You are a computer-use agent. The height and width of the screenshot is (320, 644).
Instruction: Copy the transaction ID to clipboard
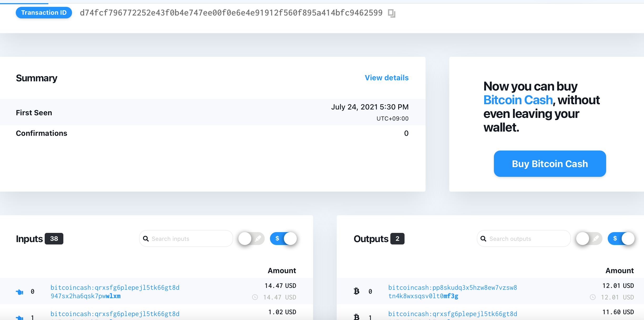point(392,13)
